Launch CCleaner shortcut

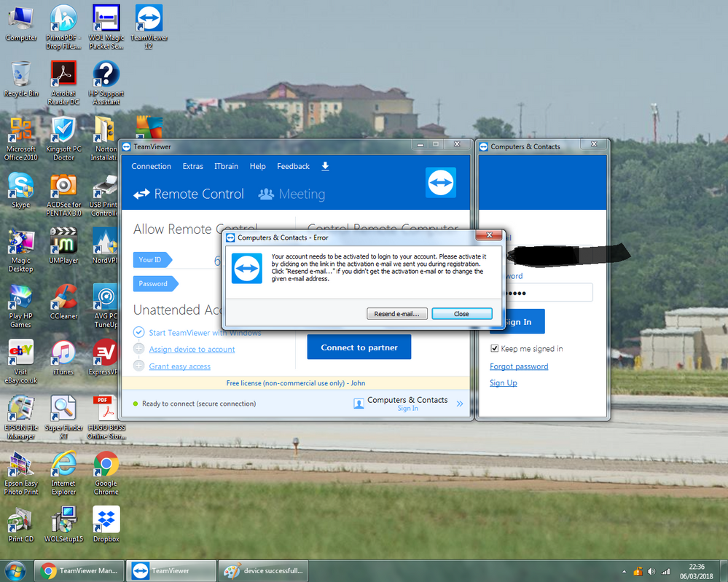pyautogui.click(x=63, y=302)
